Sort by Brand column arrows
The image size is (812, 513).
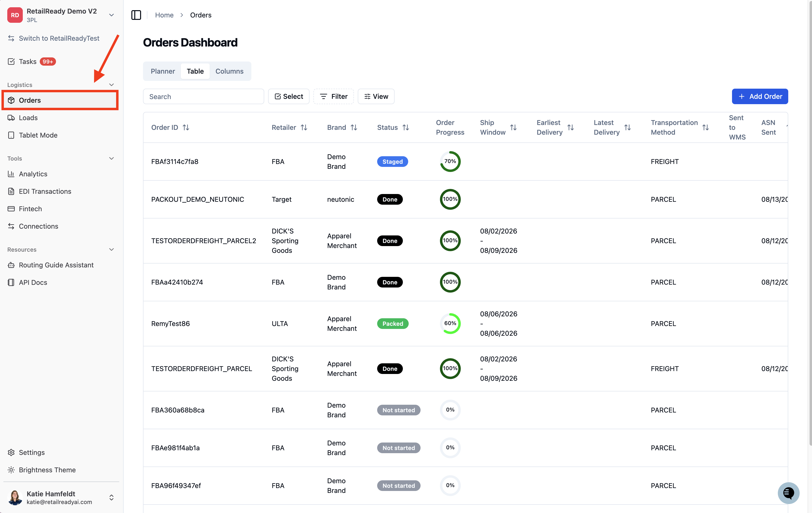point(354,127)
